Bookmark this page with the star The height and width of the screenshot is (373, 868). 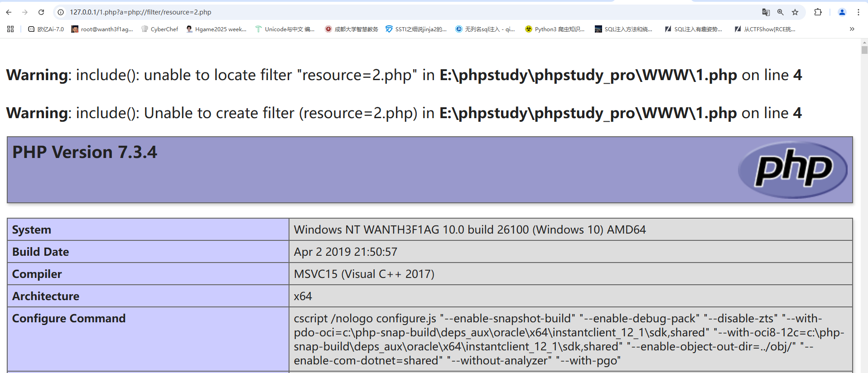[x=795, y=12]
